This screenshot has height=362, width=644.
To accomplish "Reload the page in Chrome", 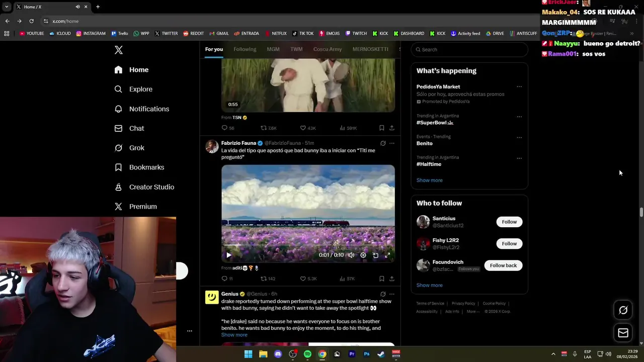I will click(x=31, y=21).
